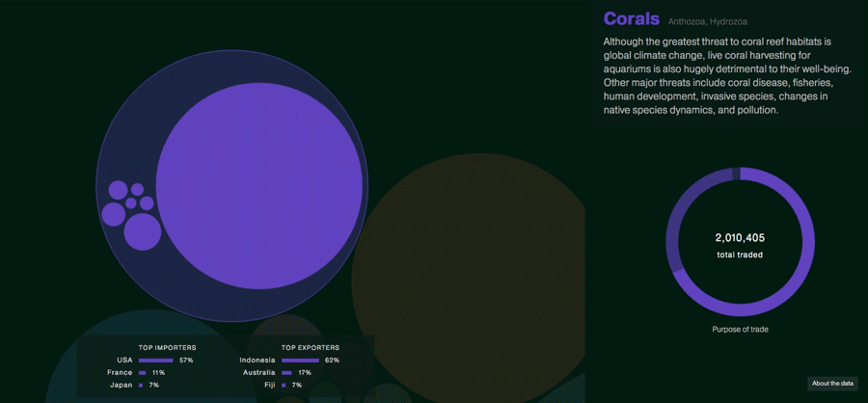This screenshot has width=868, height=403.
Task: Click the Anthozoa, Hydrozoa subtitle
Action: tap(708, 21)
